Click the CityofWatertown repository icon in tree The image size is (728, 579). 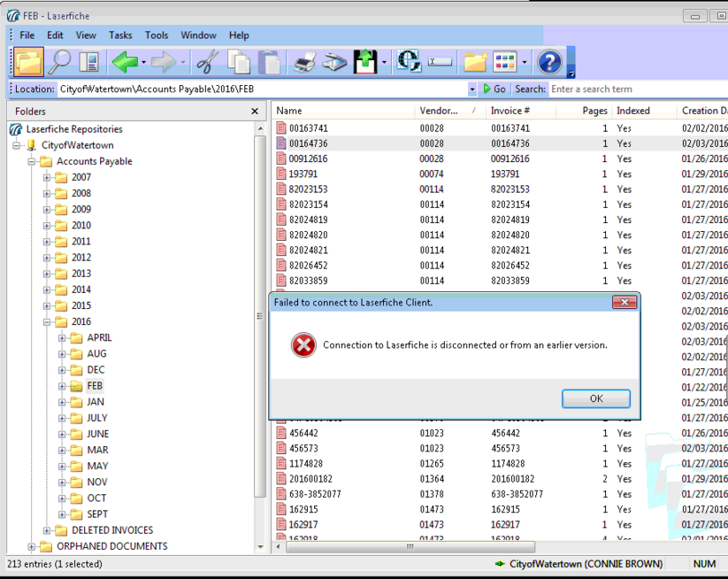(x=31, y=145)
